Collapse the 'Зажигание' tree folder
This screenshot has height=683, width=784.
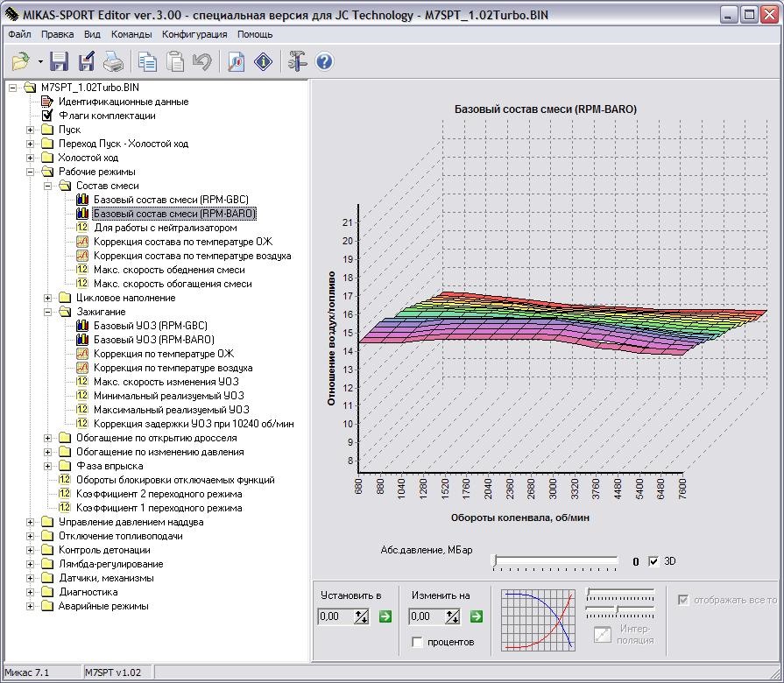point(48,312)
